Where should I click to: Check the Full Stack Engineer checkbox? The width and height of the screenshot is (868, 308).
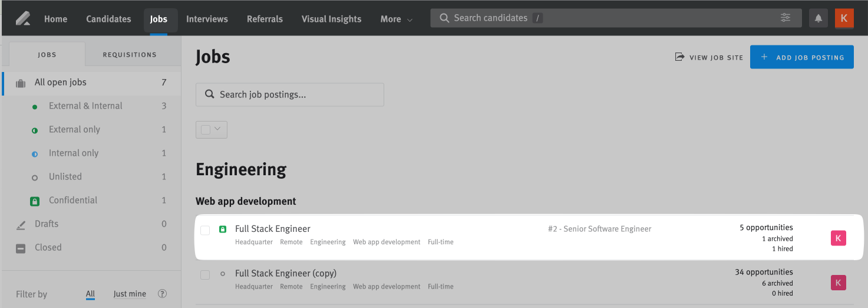point(205,230)
